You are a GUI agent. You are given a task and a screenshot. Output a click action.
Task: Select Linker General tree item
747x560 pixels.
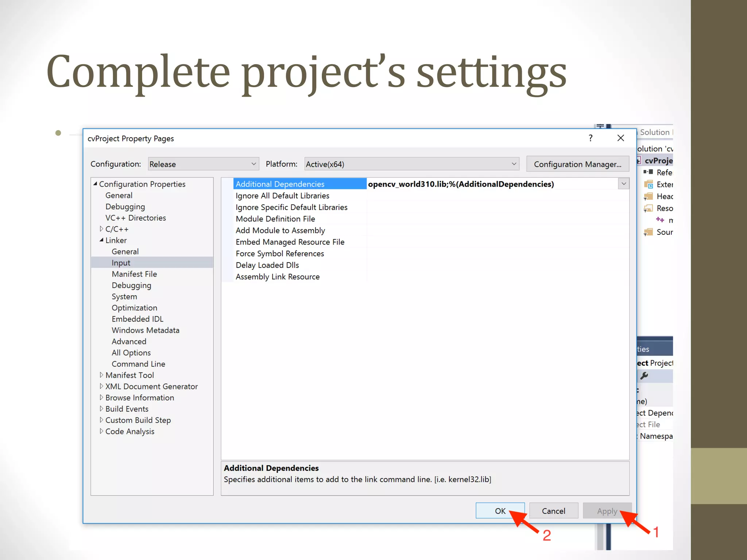(125, 252)
